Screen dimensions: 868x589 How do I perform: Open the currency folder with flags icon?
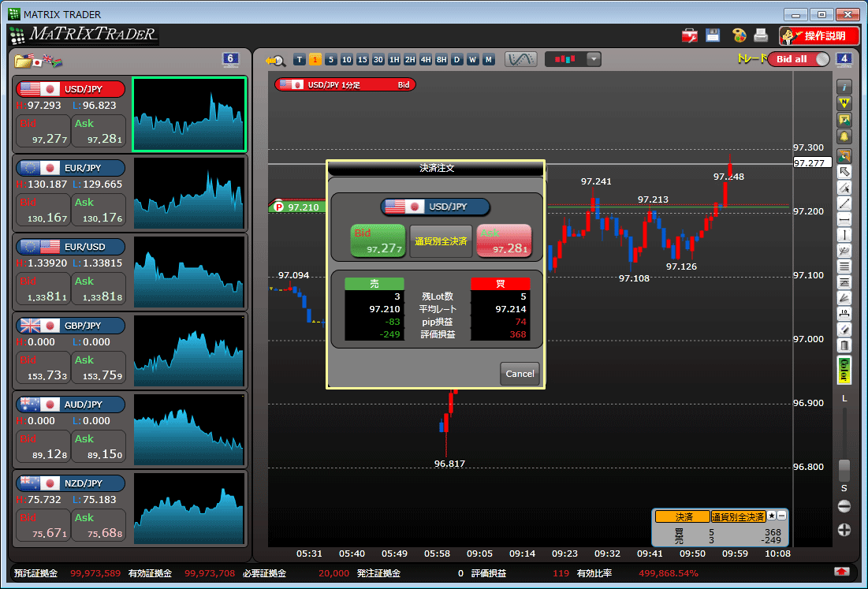38,61
